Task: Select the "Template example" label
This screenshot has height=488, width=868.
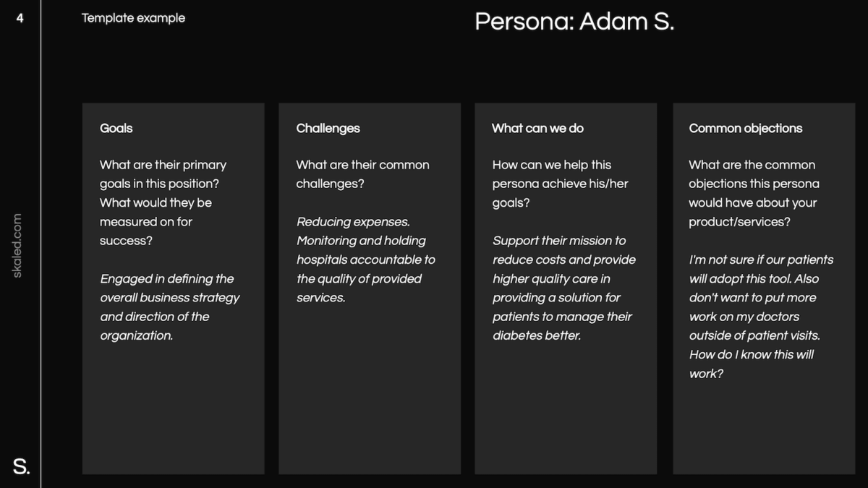Action: pos(133,18)
